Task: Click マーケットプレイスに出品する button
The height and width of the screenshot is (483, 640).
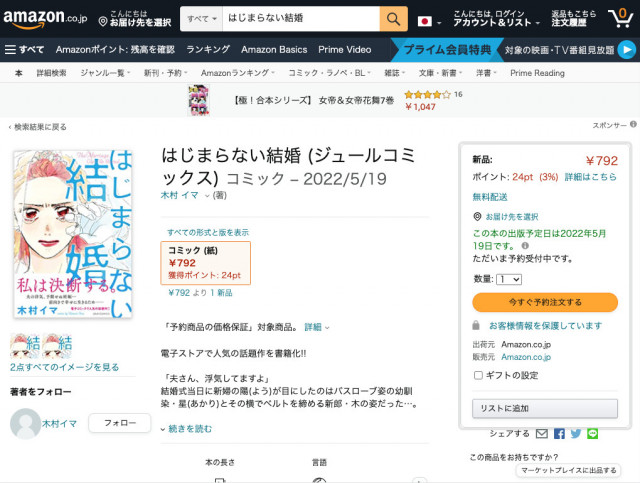Action: coord(569,470)
